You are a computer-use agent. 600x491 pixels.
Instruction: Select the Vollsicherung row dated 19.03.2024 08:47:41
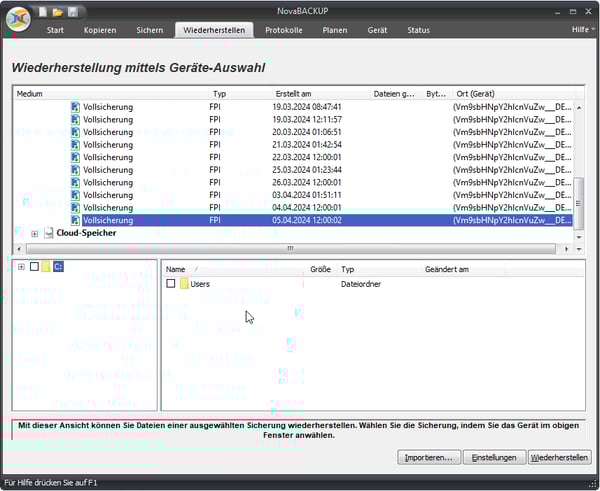pos(293,107)
